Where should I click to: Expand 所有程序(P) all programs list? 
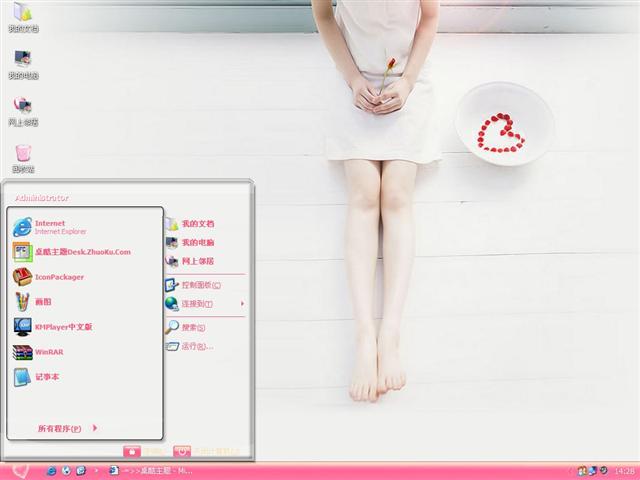click(x=67, y=428)
